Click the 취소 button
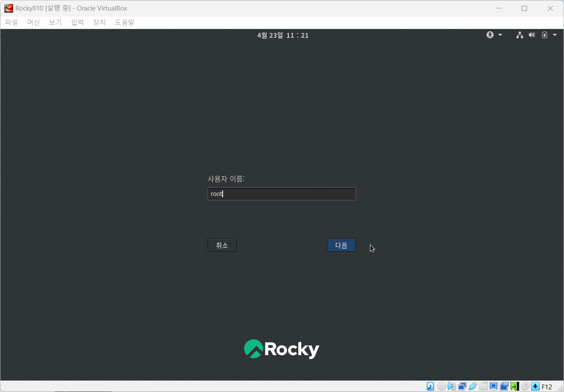Viewport: 564px width, 392px height. pos(222,245)
